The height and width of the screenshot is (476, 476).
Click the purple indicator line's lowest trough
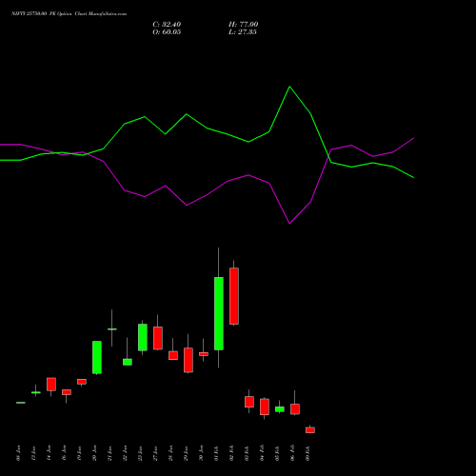(x=289, y=223)
